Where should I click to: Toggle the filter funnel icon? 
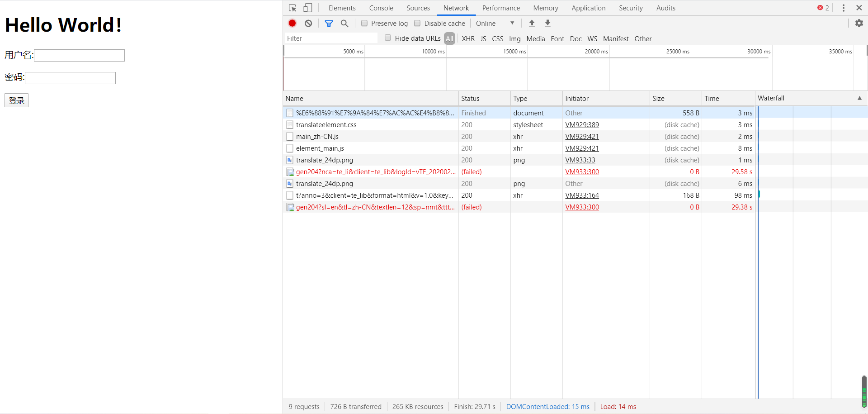(329, 23)
